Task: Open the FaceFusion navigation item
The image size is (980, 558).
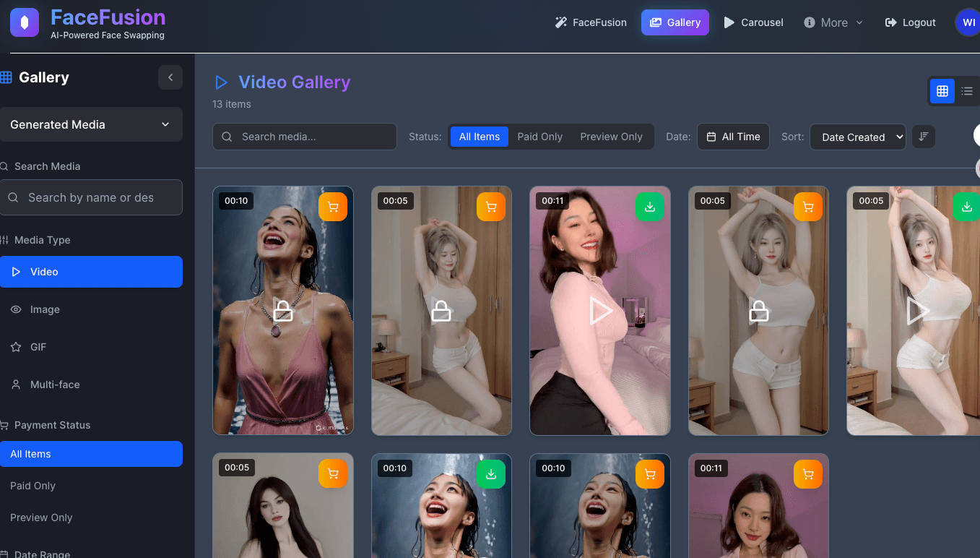Action: (591, 22)
